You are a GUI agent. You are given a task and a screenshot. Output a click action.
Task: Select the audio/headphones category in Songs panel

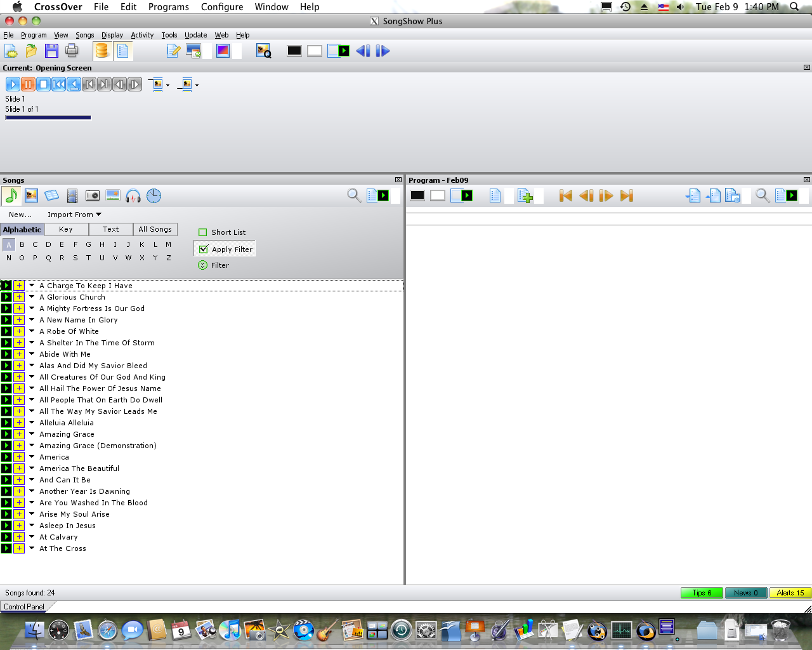(x=133, y=196)
